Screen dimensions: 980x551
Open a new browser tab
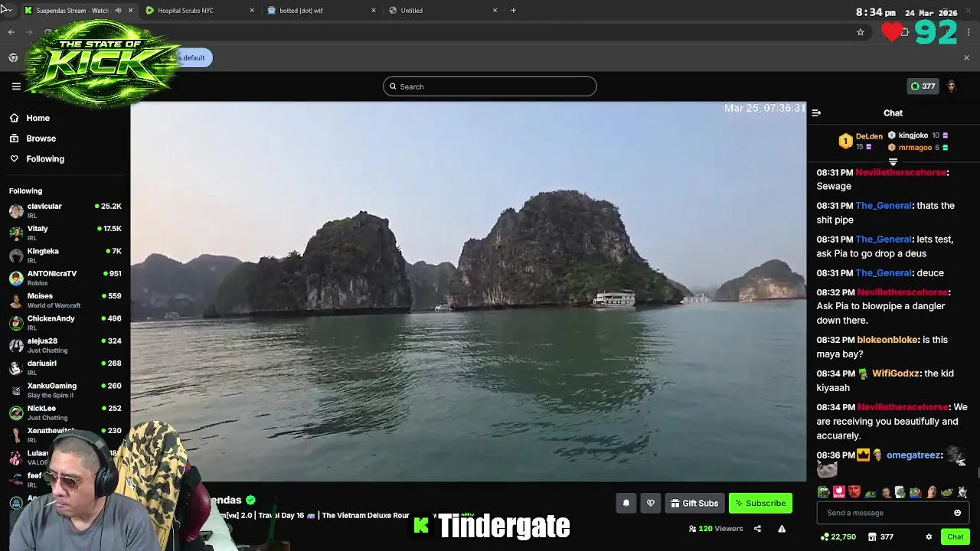click(513, 11)
